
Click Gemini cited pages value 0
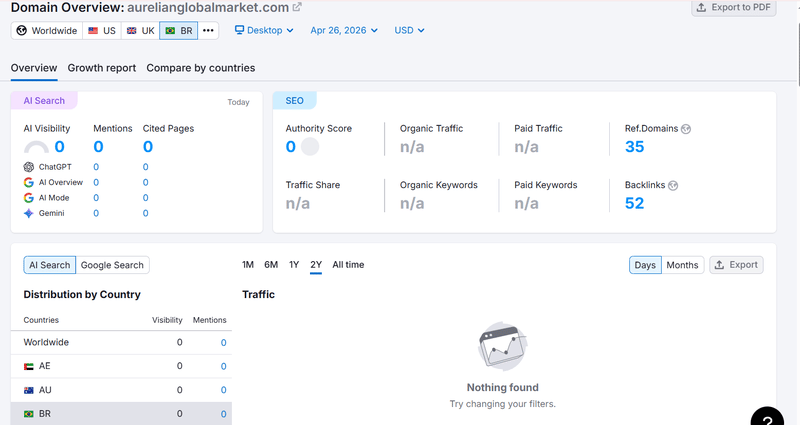tap(145, 213)
